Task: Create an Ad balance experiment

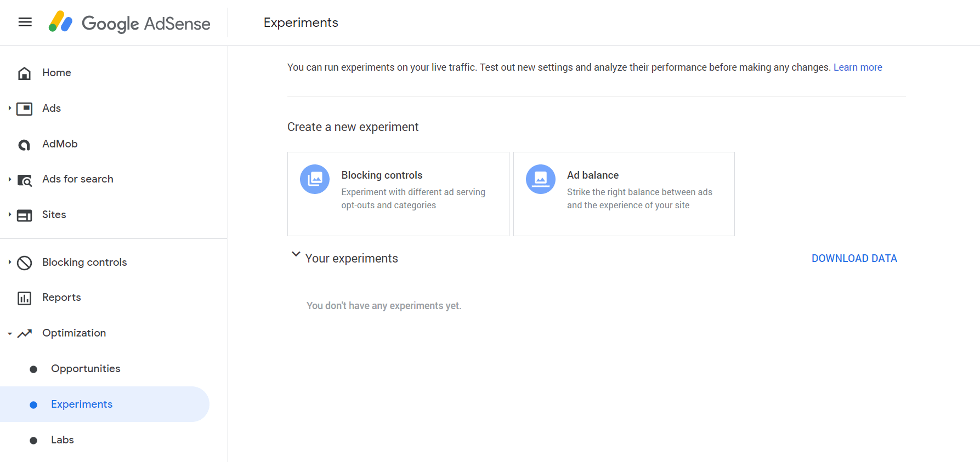Action: coord(624,194)
